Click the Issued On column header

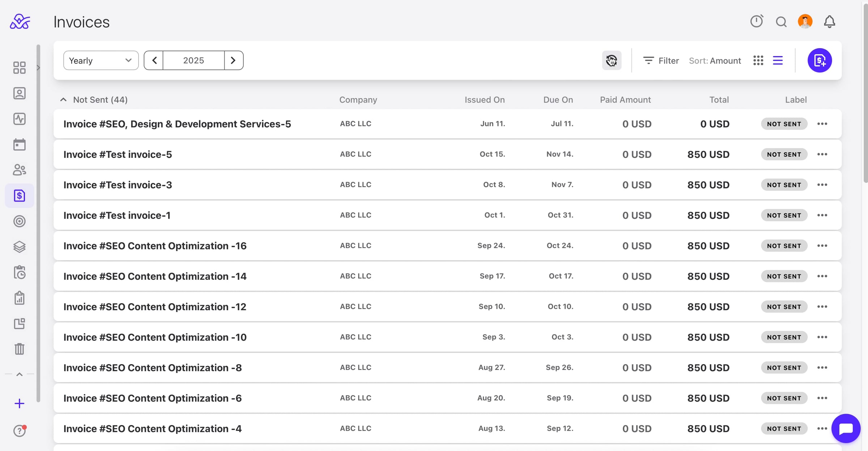(x=485, y=100)
